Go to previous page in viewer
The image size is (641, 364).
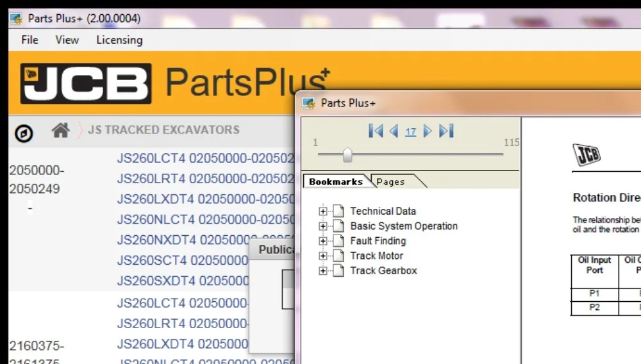tap(394, 131)
